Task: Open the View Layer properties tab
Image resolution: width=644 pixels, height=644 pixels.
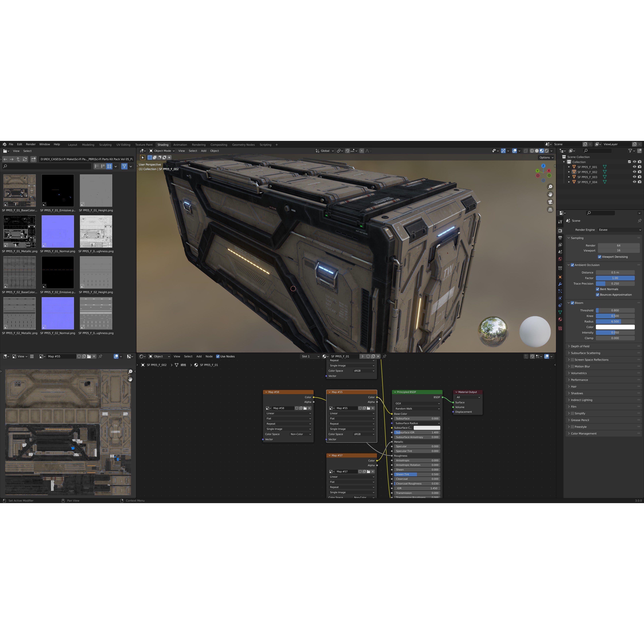Action: click(x=560, y=245)
